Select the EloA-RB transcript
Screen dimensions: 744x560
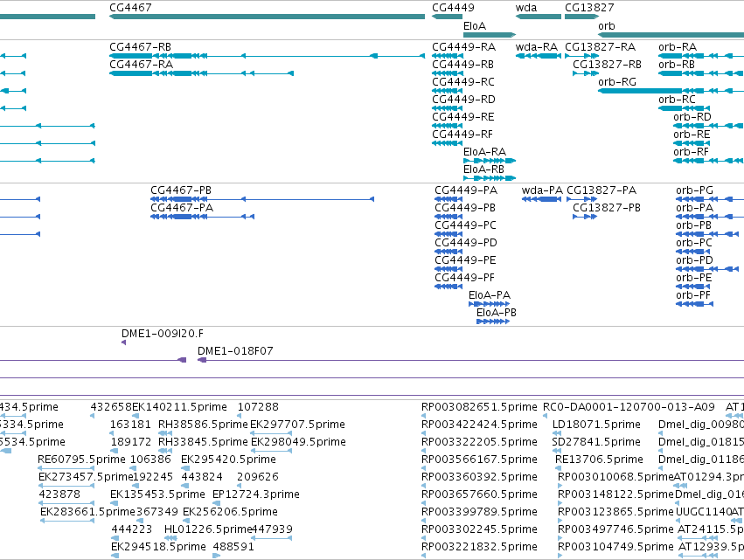pyautogui.click(x=490, y=178)
